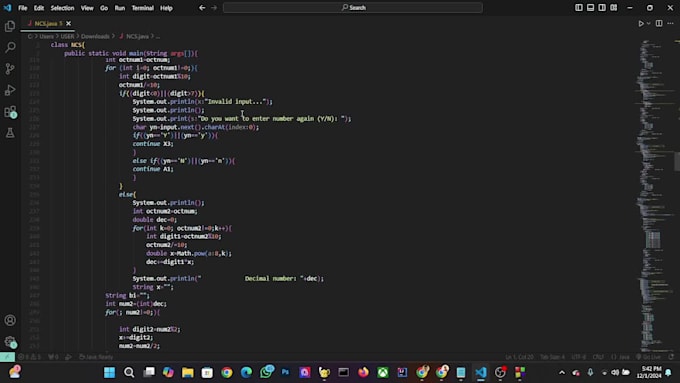
Task: Open Microsoft Edge from taskbar
Action: 246,372
